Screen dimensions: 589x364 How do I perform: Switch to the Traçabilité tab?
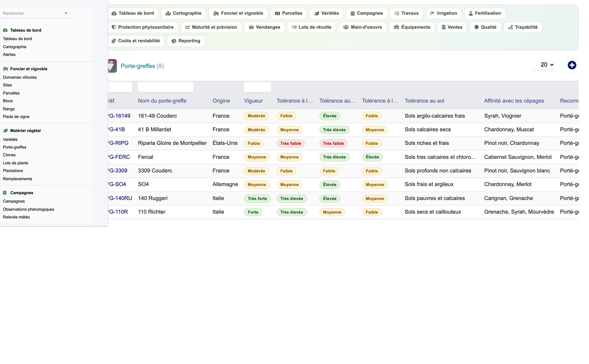pos(523,27)
